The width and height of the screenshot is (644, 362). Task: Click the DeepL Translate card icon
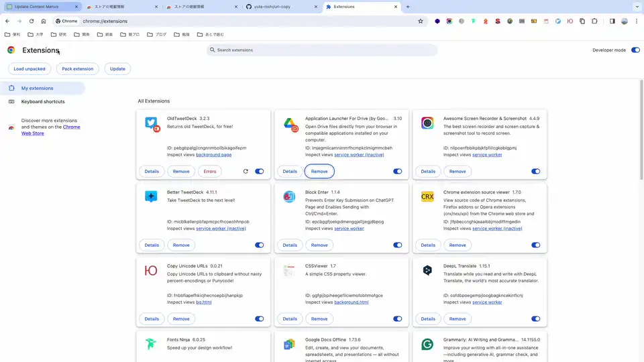[x=427, y=270]
